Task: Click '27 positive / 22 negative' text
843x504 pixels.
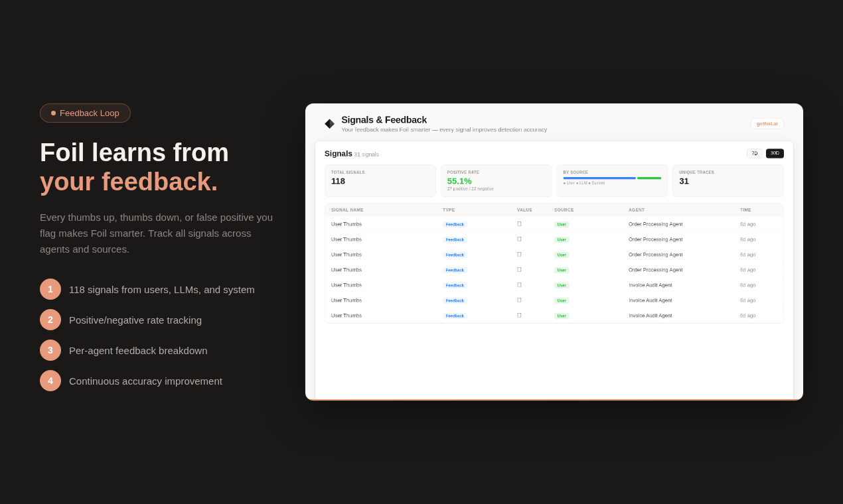Action: tap(470, 189)
